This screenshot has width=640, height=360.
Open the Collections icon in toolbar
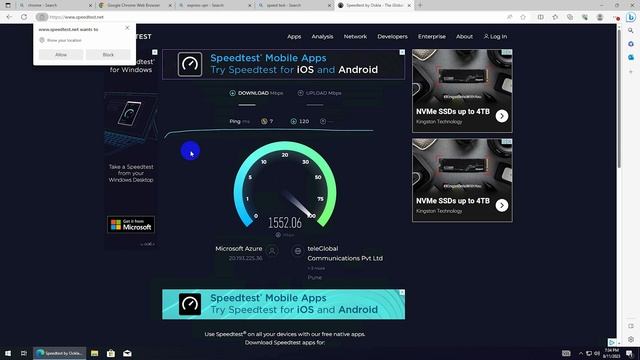coord(570,17)
